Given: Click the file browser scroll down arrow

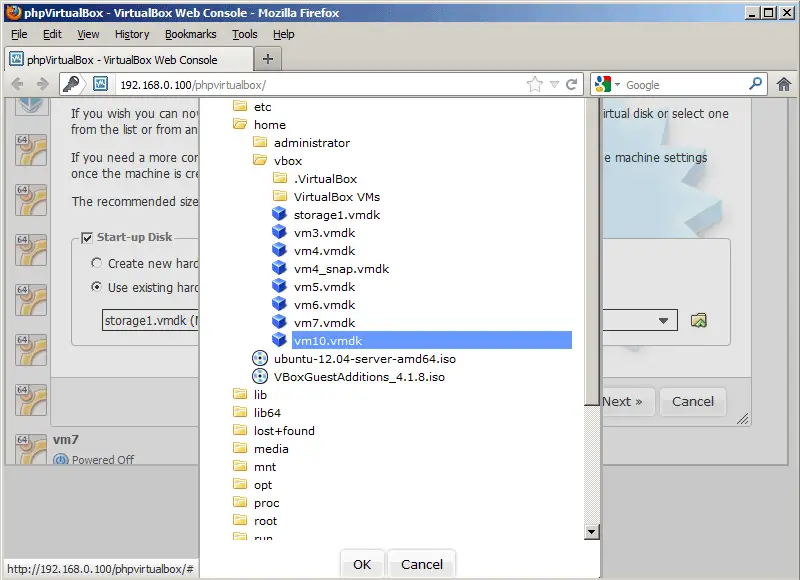Looking at the screenshot, I should point(591,532).
